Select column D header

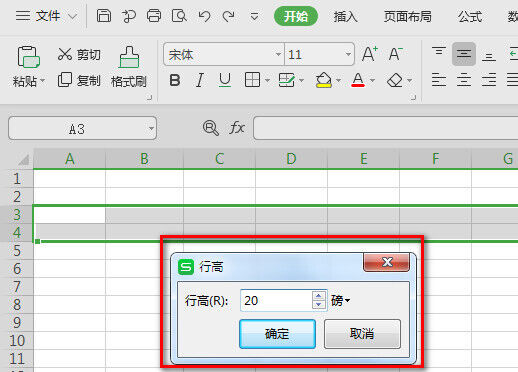click(291, 159)
